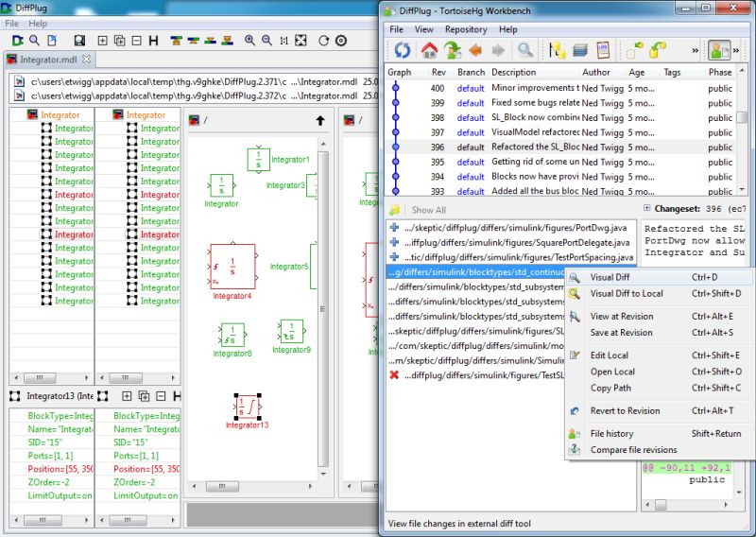Screen dimensions: 756x537
Task: Click the blue stacked layers icon in TortoiseHg
Action: 580,50
